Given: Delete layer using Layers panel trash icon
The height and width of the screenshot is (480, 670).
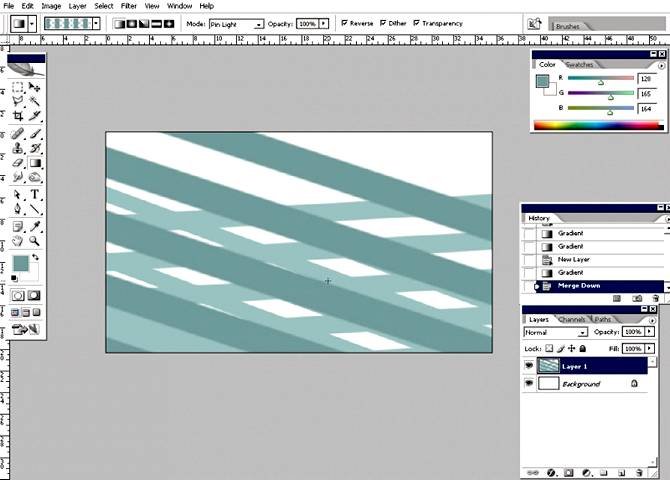Looking at the screenshot, I should pos(655,472).
